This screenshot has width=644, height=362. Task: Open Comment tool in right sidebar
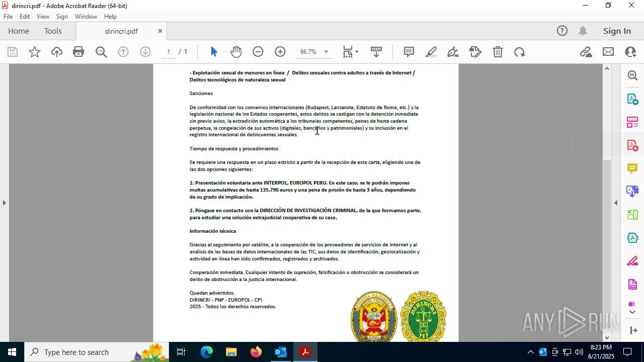(632, 168)
